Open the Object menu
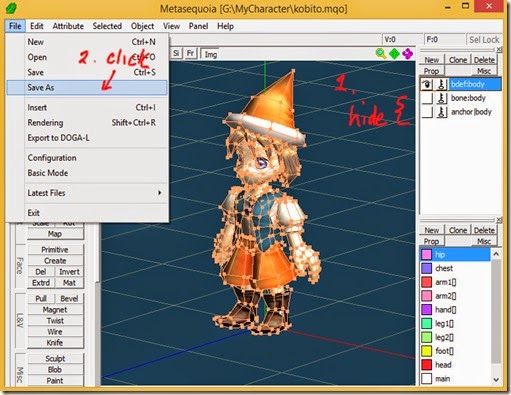Image resolution: width=511 pixels, height=395 pixels. pyautogui.click(x=142, y=26)
